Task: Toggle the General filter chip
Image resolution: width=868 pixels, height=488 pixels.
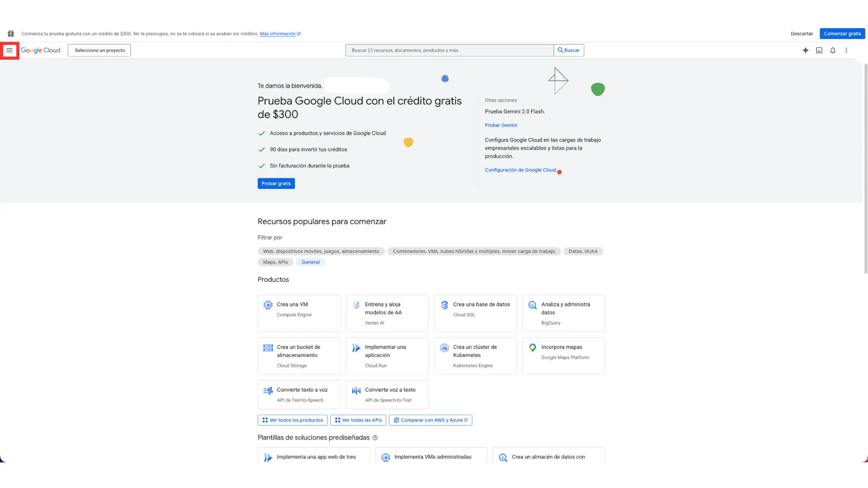Action: pyautogui.click(x=311, y=262)
